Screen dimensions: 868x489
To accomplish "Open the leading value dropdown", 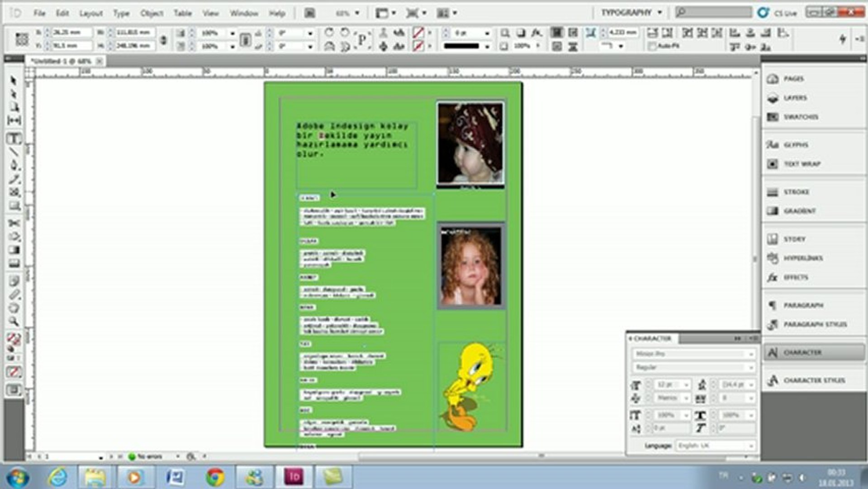I will point(751,385).
